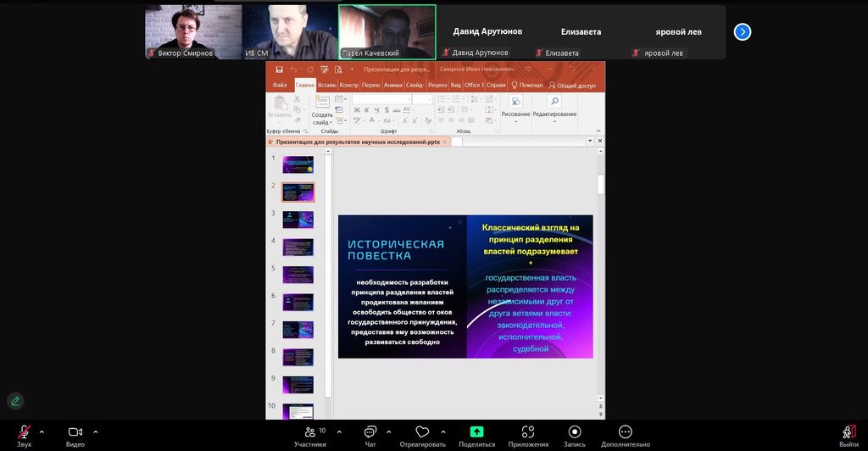Open the Приложения apps icon
868x451 pixels.
click(528, 432)
